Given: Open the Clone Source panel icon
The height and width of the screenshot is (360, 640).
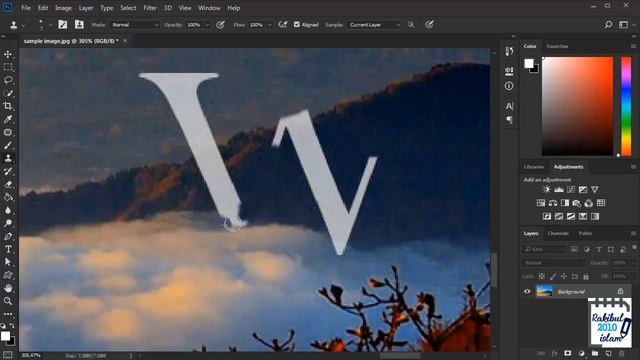Looking at the screenshot, I should [x=79, y=24].
